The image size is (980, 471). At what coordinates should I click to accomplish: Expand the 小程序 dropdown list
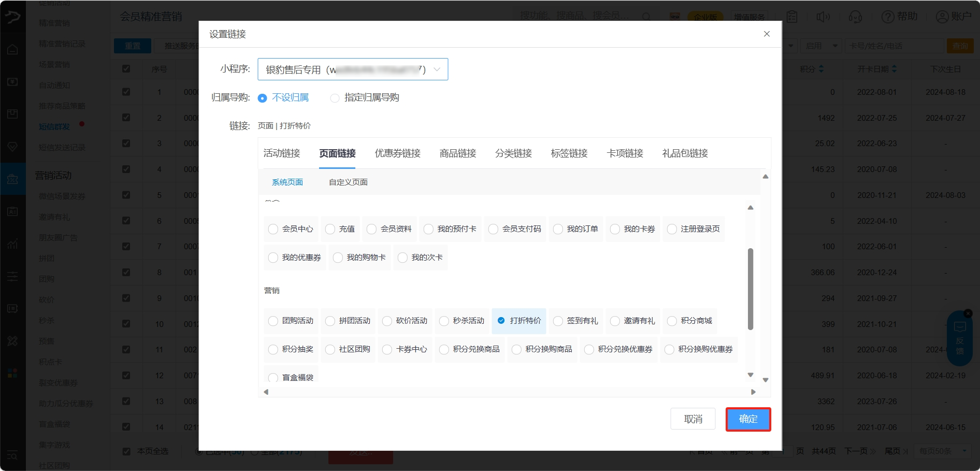[437, 69]
